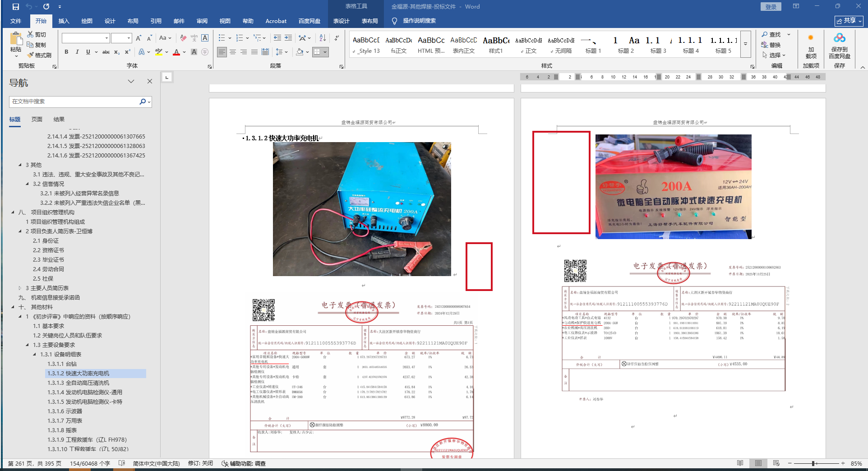
Task: Click the Redo icon in the quick access toolbar
Action: coord(46,7)
